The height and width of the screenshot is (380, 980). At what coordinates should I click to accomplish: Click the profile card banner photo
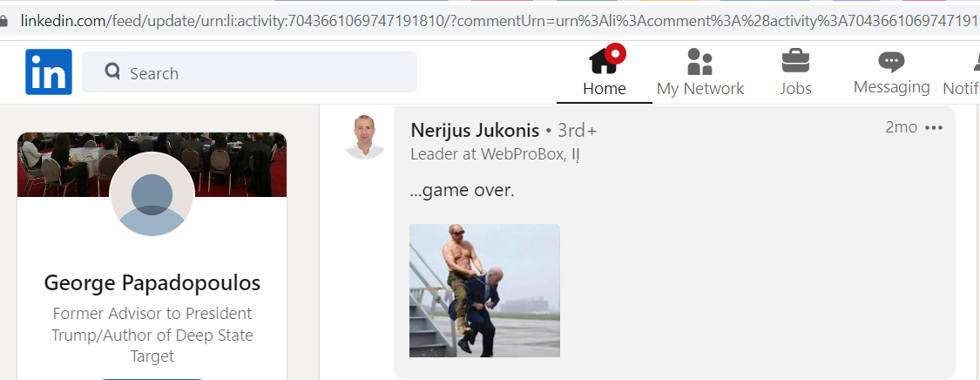[152, 165]
